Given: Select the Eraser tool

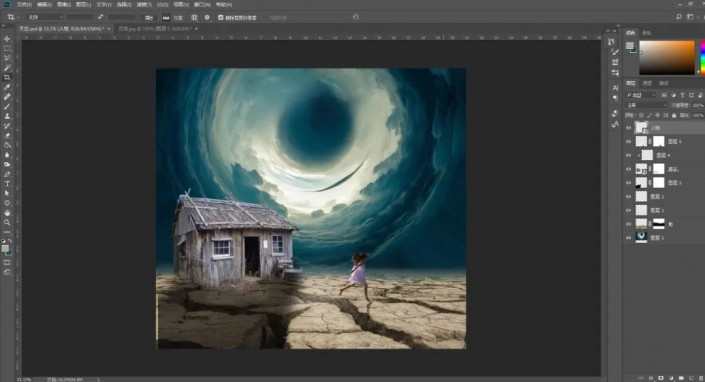Looking at the screenshot, I should tap(7, 135).
